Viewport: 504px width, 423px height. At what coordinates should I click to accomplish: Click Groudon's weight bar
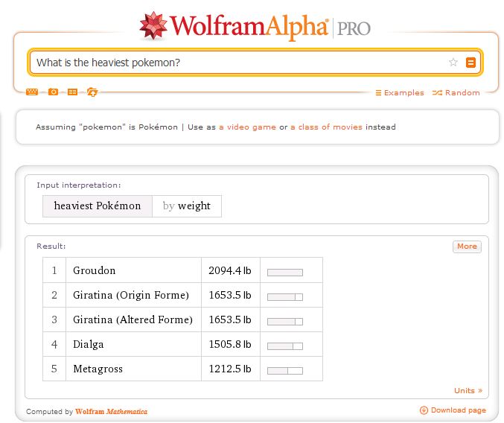(x=285, y=273)
